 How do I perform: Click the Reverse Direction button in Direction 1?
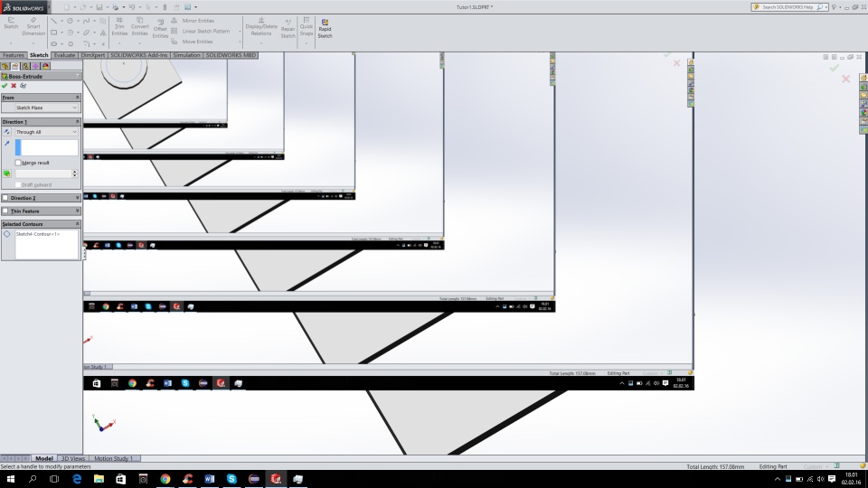pyautogui.click(x=6, y=132)
